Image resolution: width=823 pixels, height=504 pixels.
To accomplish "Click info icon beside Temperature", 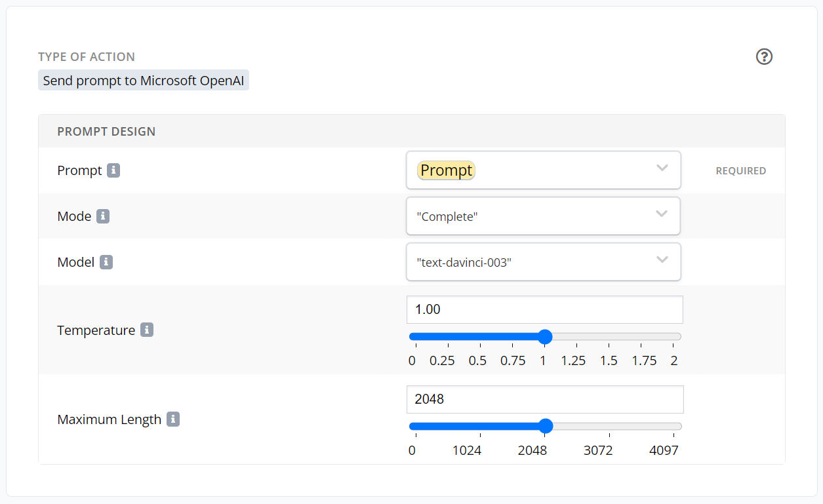I will (x=147, y=330).
